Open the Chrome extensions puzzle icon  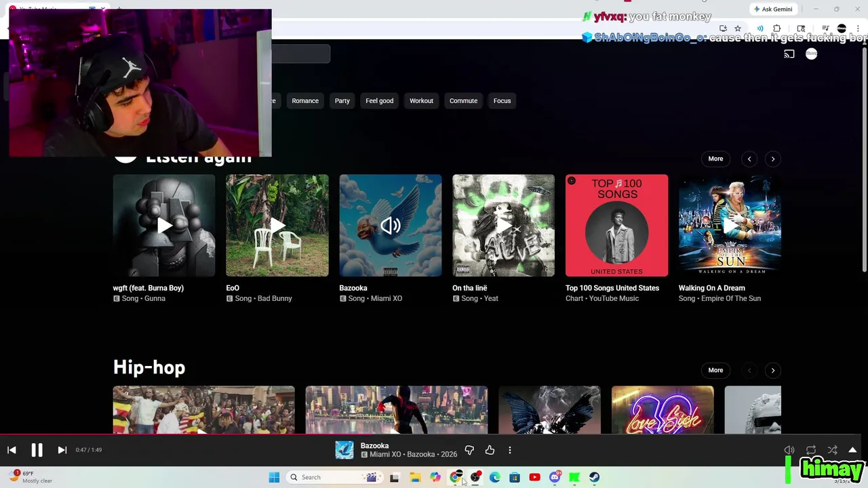pos(777,28)
